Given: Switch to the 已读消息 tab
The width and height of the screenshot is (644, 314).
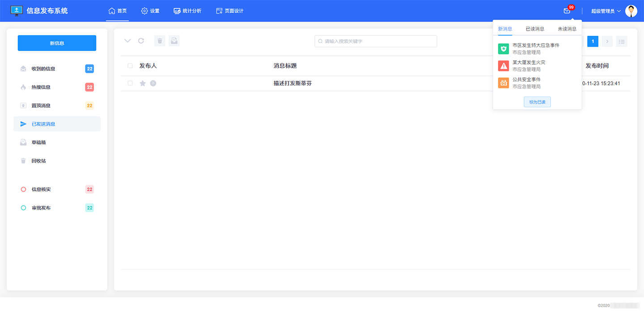Looking at the screenshot, I should click(535, 29).
